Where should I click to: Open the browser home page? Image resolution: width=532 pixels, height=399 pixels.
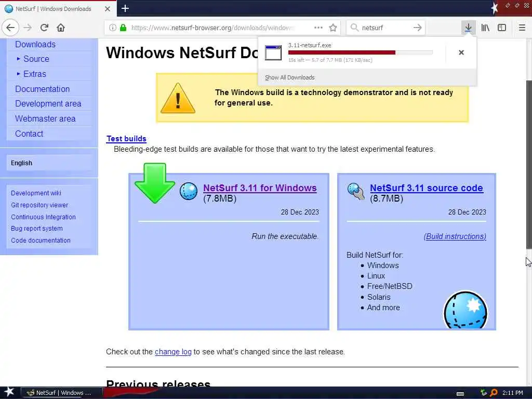pos(61,28)
